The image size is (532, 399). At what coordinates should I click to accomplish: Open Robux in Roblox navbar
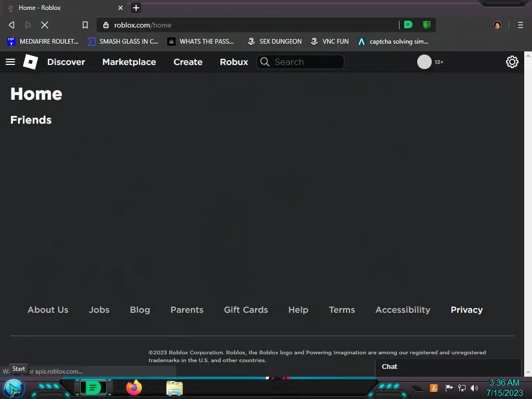234,62
